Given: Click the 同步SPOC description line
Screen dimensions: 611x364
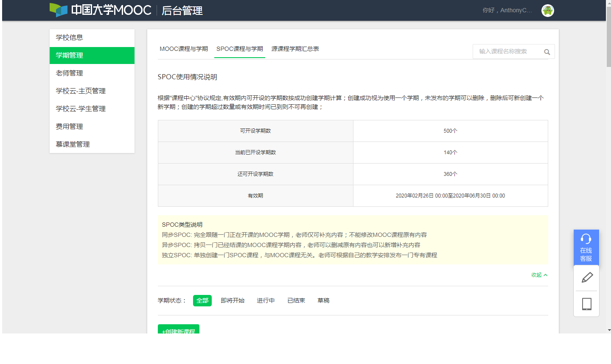Looking at the screenshot, I should (294, 235).
